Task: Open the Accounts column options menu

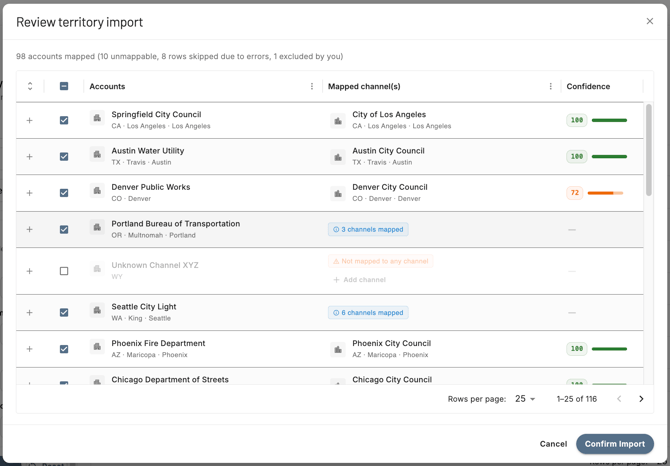Action: pyautogui.click(x=312, y=86)
